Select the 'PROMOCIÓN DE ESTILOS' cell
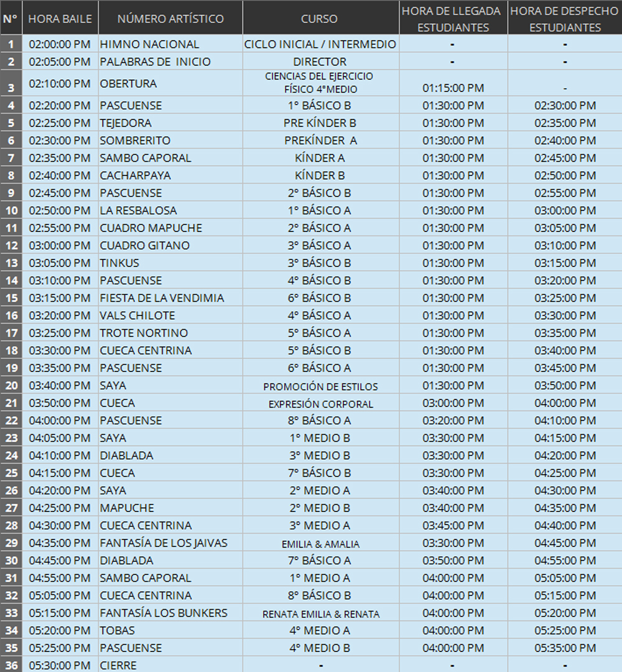Image resolution: width=622 pixels, height=672 pixels. (x=321, y=385)
